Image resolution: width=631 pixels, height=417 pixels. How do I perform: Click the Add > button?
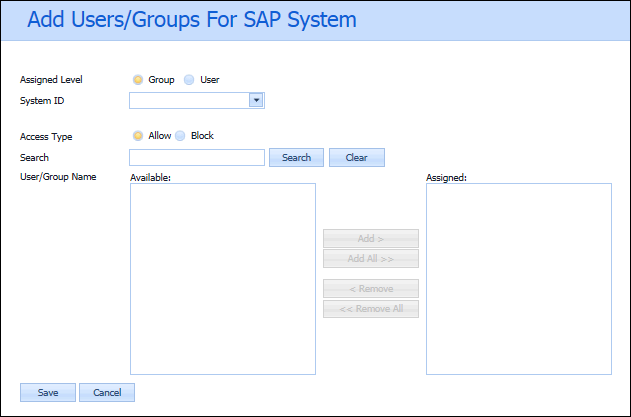tap(371, 239)
